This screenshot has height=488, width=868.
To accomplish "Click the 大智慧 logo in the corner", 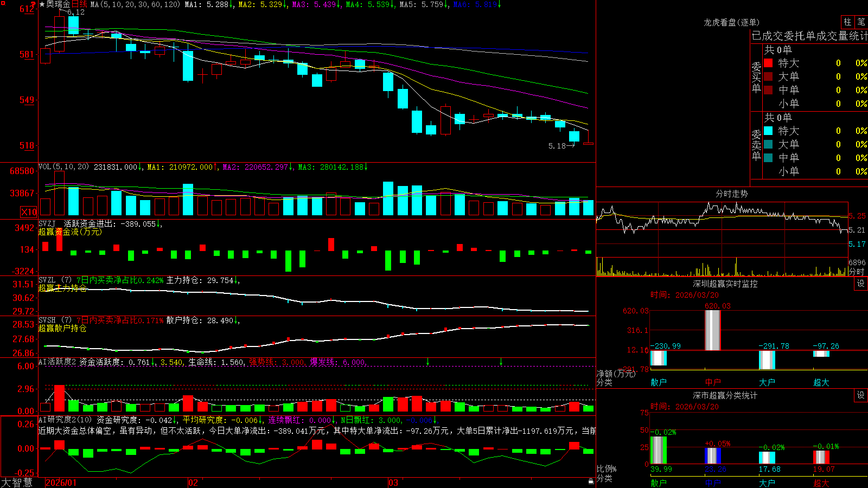I will [x=17, y=483].
